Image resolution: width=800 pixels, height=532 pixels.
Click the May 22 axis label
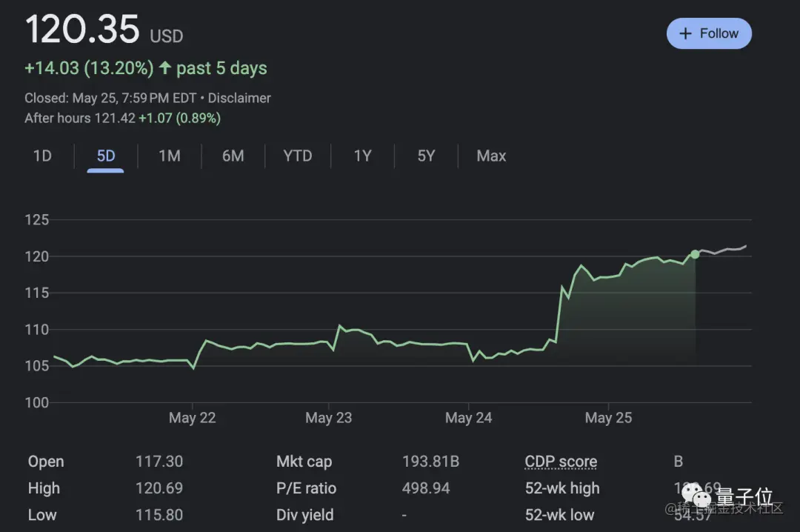pos(193,418)
